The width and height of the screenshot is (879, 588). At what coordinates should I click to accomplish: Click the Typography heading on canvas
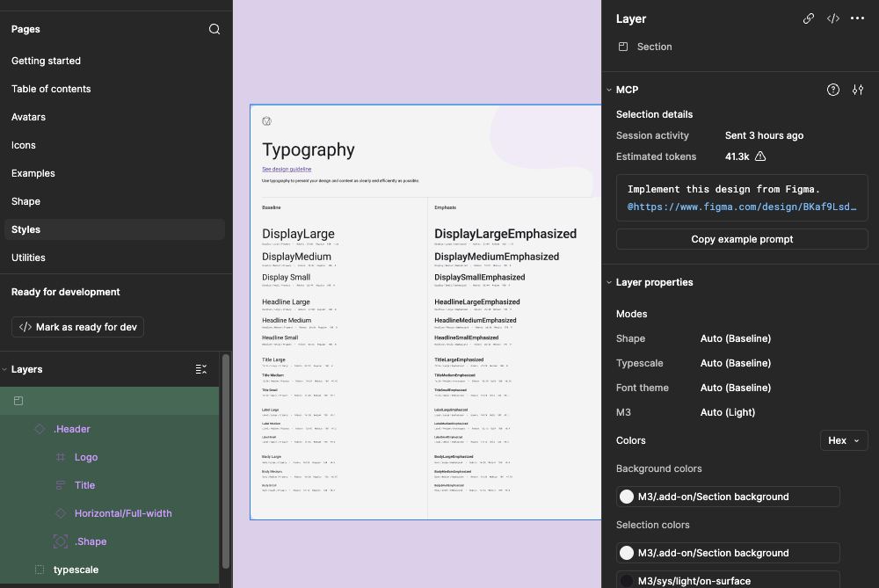pyautogui.click(x=309, y=149)
